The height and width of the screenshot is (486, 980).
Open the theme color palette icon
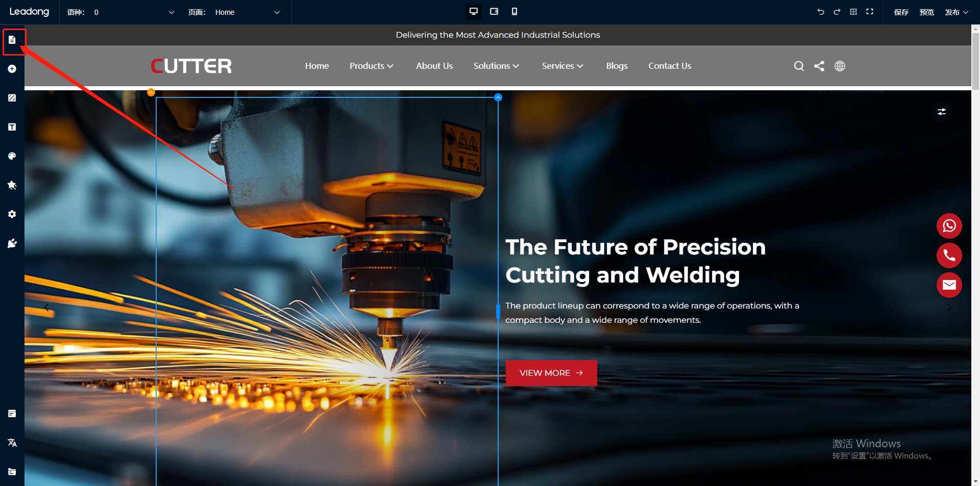coord(12,156)
